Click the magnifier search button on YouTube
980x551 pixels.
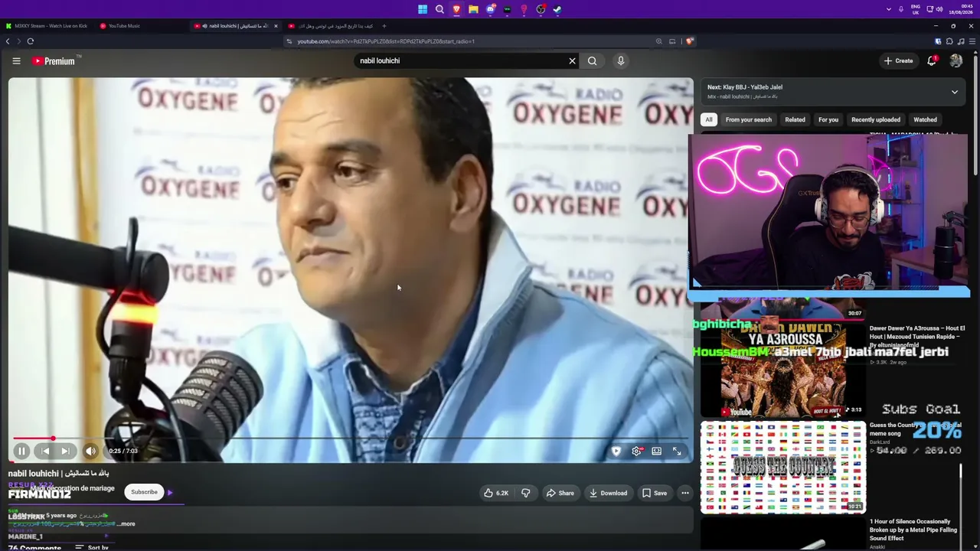tap(592, 60)
